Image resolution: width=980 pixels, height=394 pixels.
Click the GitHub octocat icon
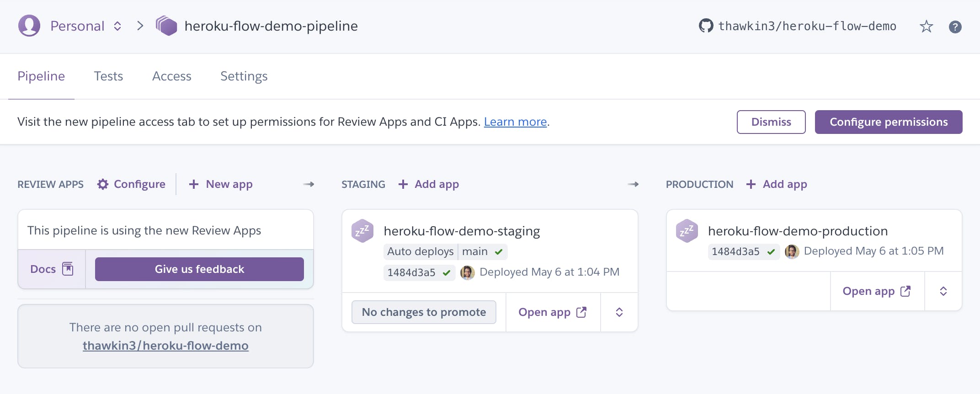706,26
